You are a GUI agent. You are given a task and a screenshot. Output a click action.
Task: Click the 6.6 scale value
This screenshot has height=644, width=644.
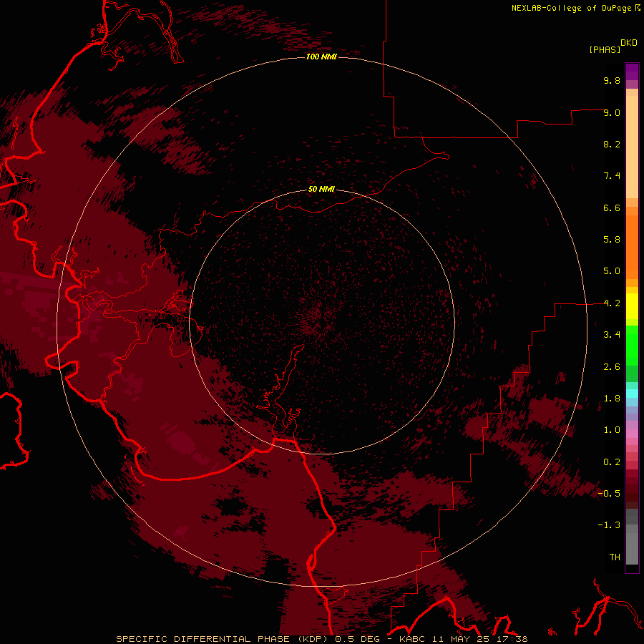612,208
